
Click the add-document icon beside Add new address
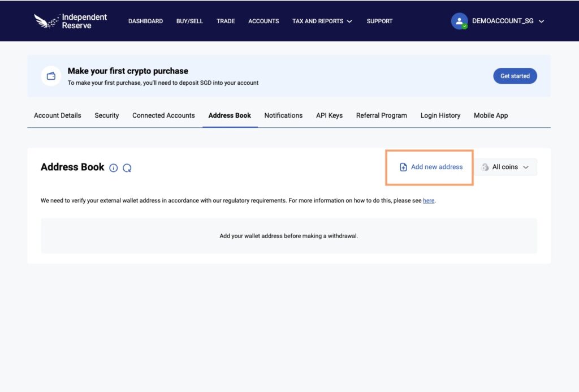pos(403,167)
